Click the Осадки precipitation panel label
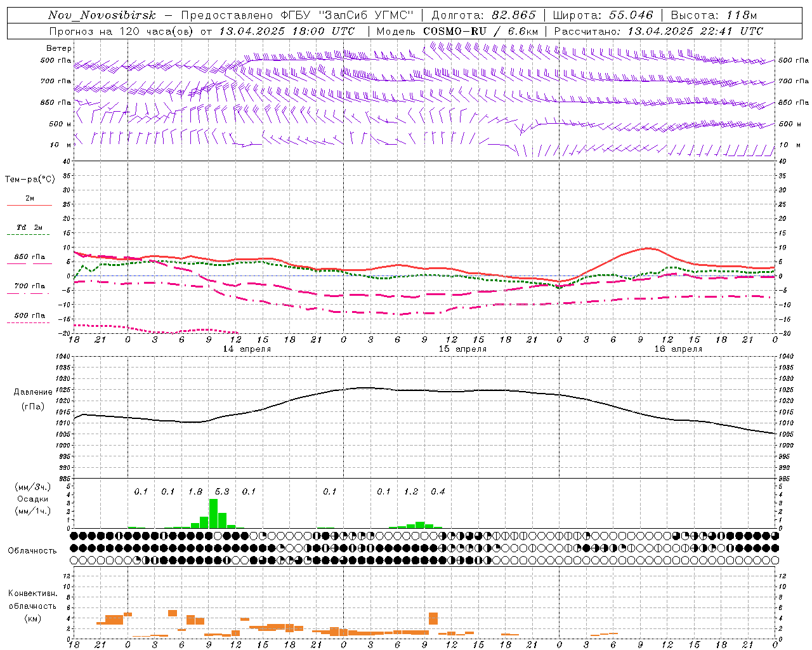812x650 pixels. pyautogui.click(x=33, y=499)
